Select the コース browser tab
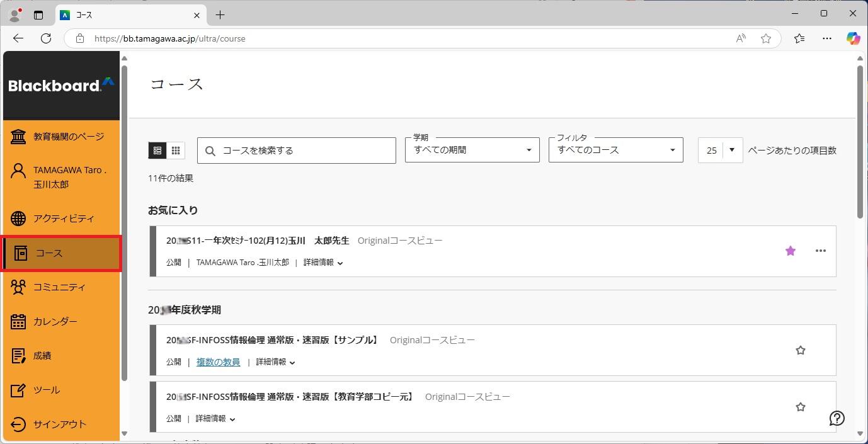868x444 pixels. 130,15
